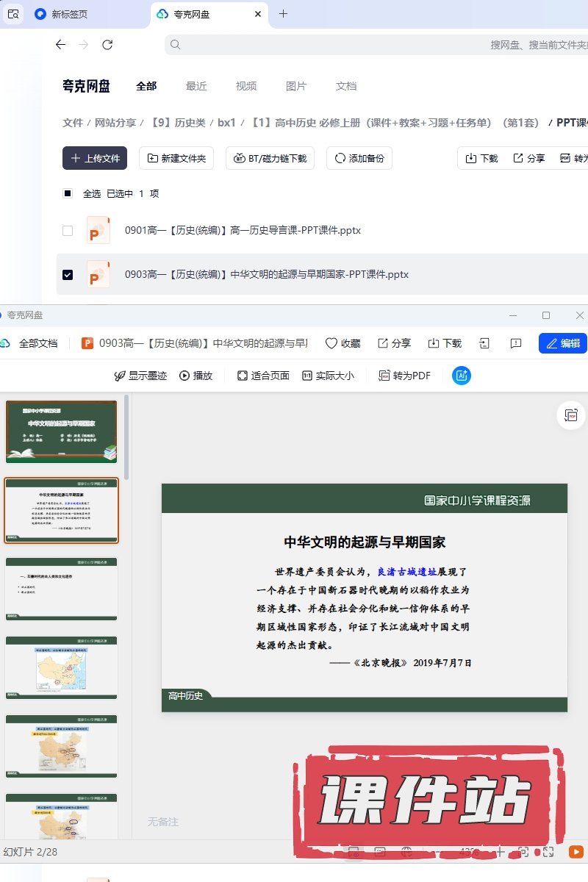Click the floating PDF export icon beside slide
588x882 pixels.
point(571,415)
